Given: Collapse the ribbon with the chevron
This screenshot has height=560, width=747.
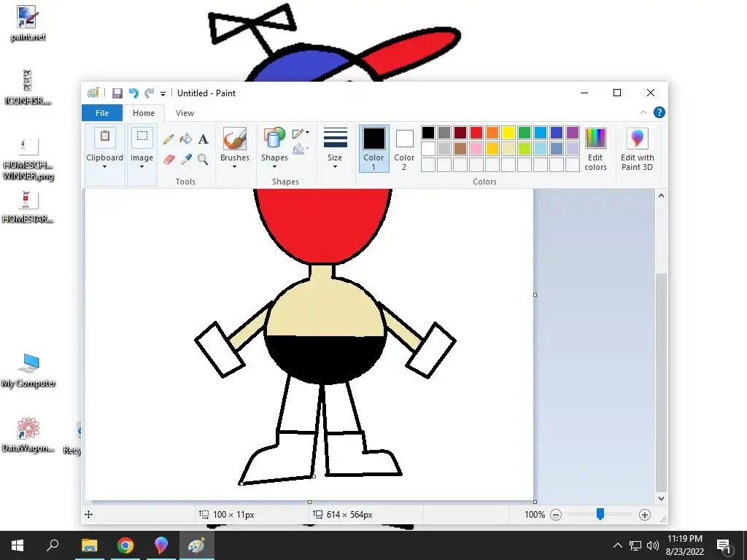Looking at the screenshot, I should tap(643, 112).
